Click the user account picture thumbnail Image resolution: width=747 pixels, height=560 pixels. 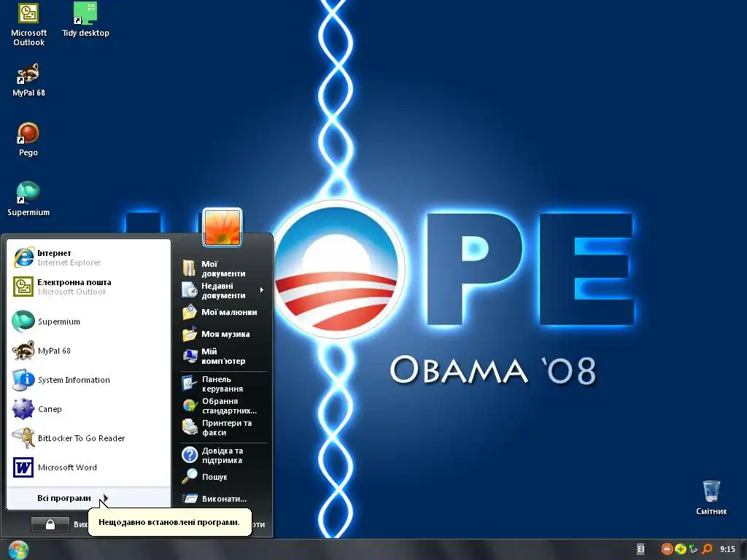point(222,227)
